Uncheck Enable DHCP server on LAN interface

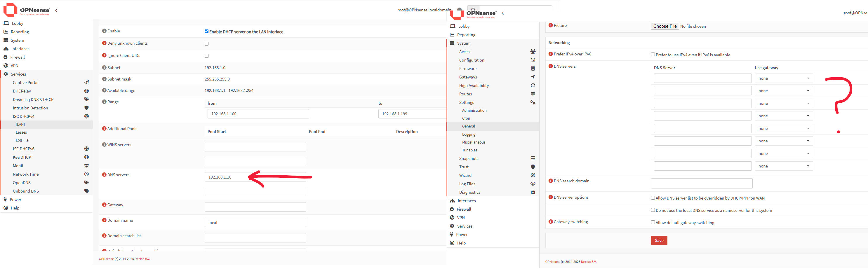tap(206, 31)
